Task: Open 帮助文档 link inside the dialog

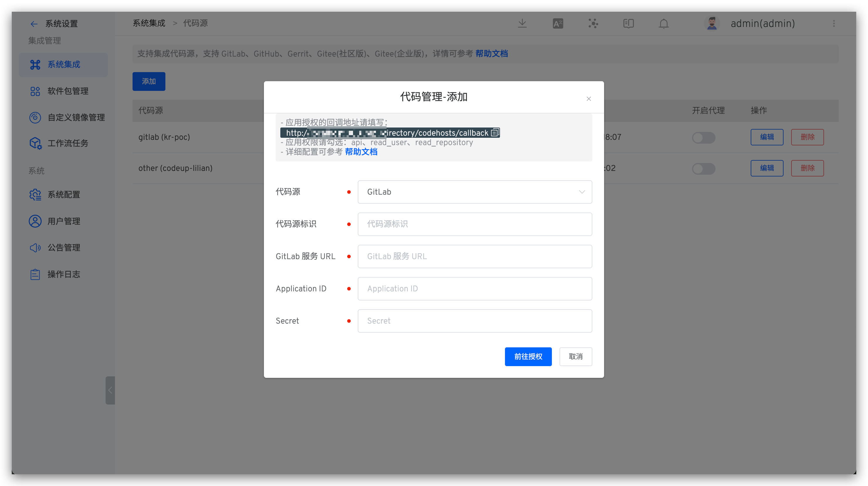Action: click(361, 152)
